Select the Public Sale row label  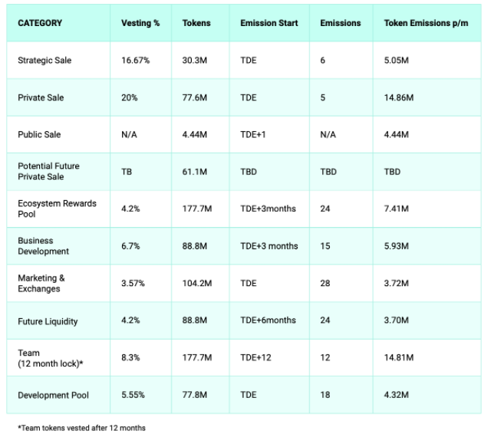tap(39, 134)
